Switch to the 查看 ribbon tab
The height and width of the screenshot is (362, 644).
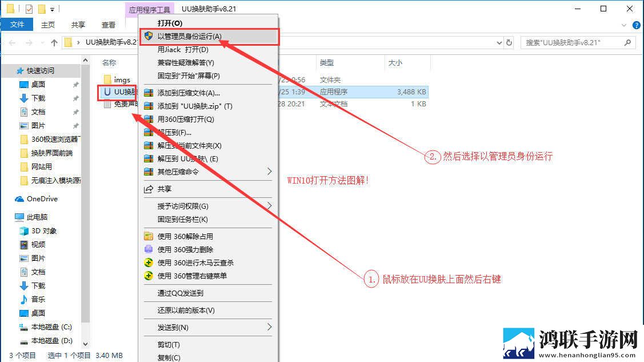coord(109,25)
